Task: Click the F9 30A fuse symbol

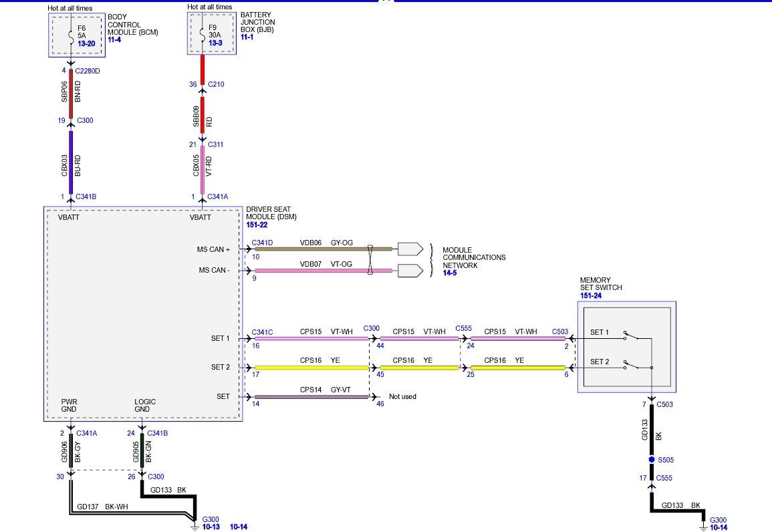Action: tap(202, 35)
